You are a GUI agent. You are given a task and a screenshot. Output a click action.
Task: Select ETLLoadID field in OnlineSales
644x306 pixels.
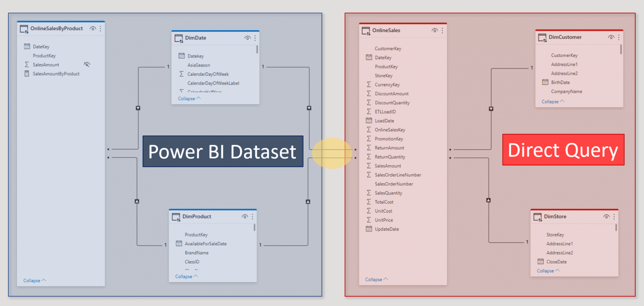(x=385, y=112)
